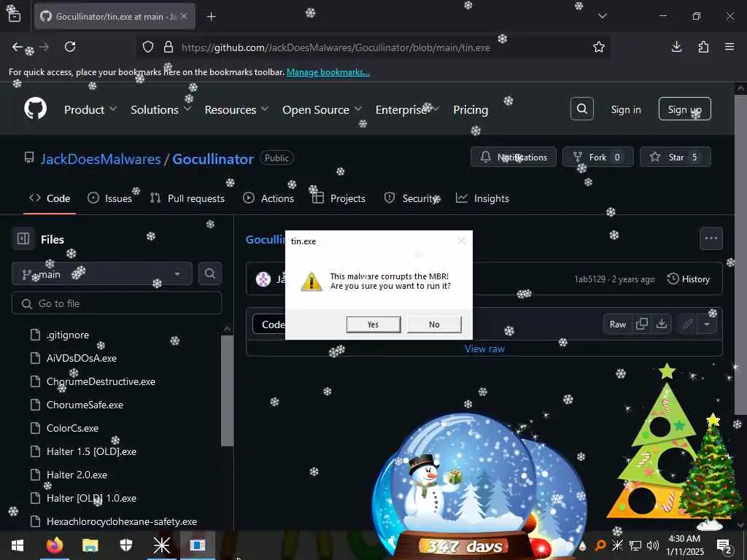Expand the Resources menu
Image resolution: width=747 pixels, height=560 pixels.
tap(236, 109)
